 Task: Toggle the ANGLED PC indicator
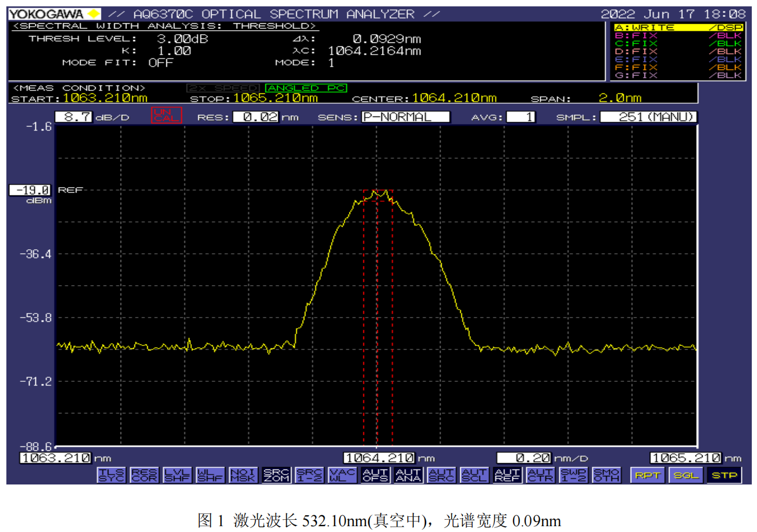click(x=305, y=88)
